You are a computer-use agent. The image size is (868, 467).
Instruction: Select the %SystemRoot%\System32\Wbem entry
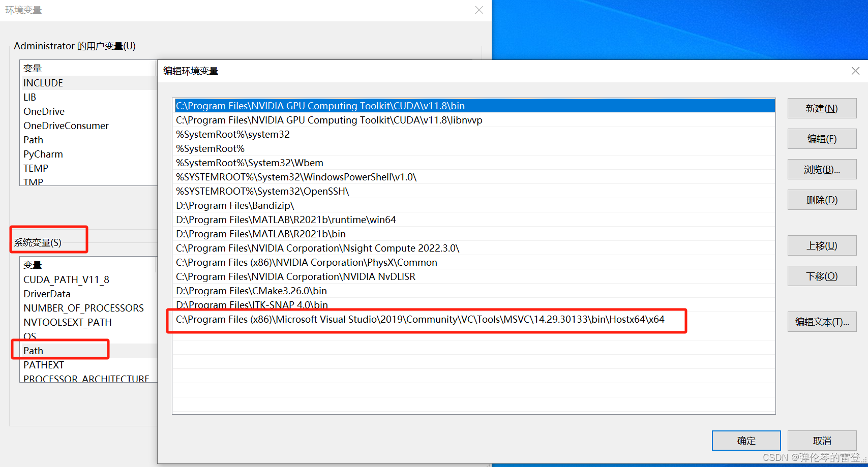pos(474,163)
